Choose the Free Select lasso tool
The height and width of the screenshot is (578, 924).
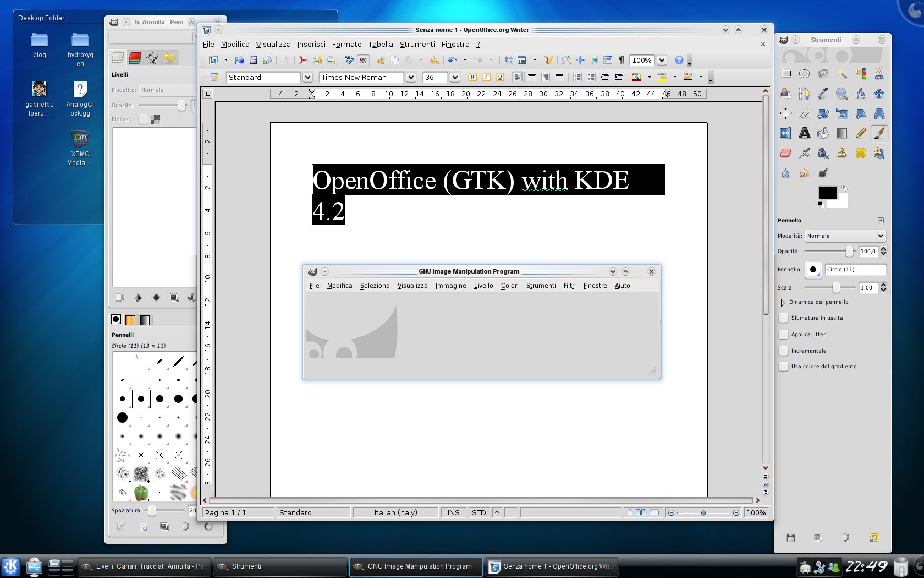point(823,74)
